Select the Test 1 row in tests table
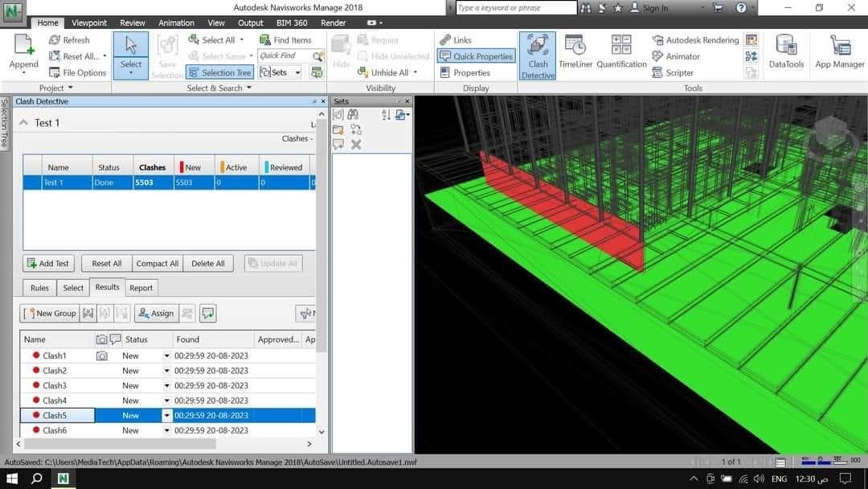This screenshot has height=489, width=868. [x=170, y=183]
